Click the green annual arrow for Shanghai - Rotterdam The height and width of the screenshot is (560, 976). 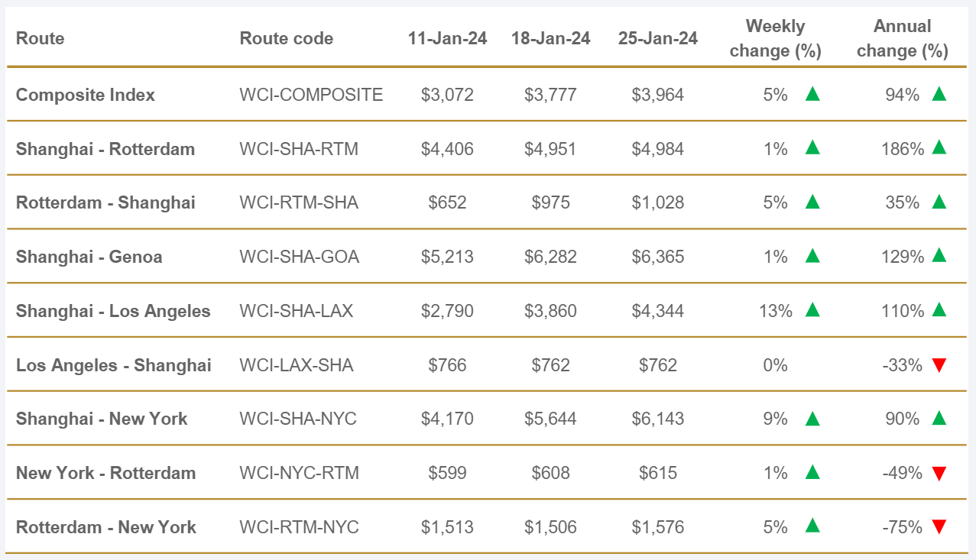point(939,148)
